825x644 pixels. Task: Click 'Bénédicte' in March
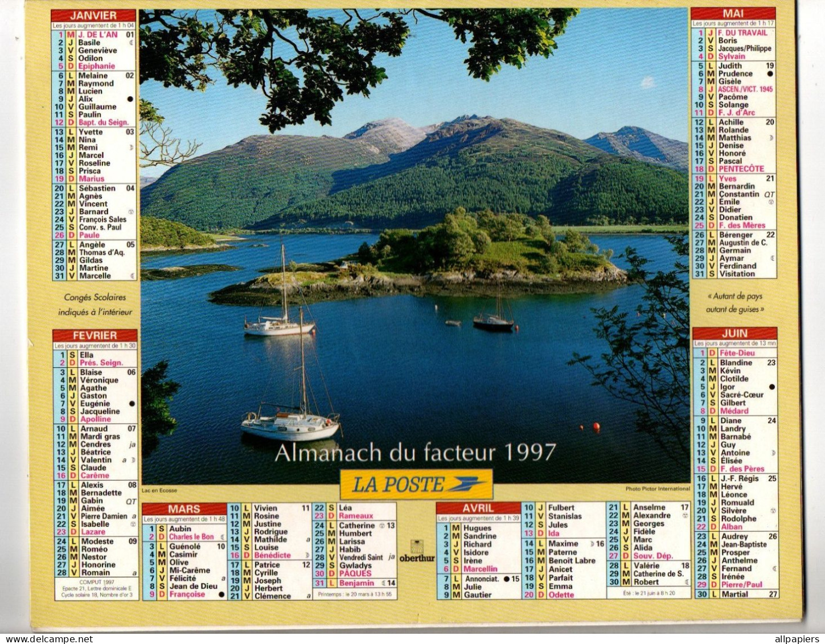[x=273, y=555]
